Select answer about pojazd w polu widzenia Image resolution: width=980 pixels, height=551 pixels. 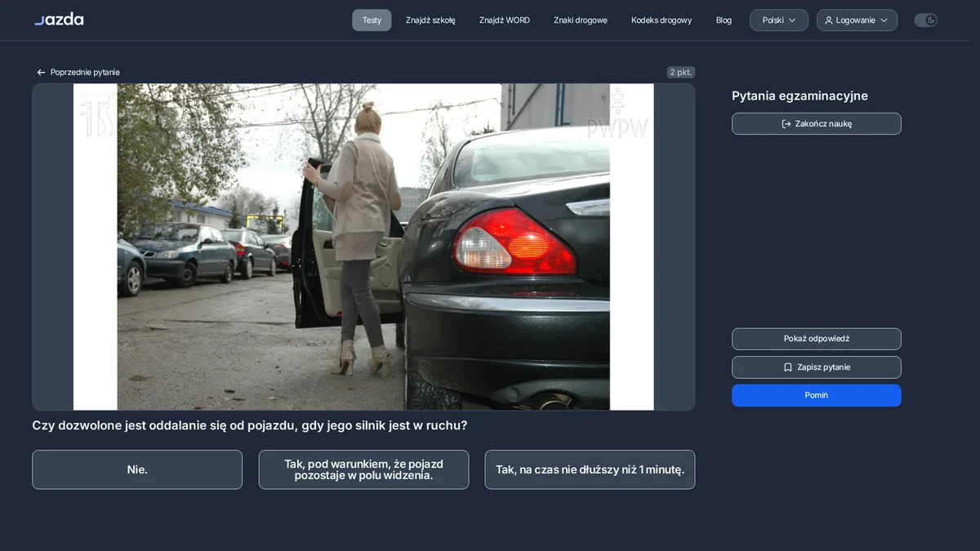point(363,469)
